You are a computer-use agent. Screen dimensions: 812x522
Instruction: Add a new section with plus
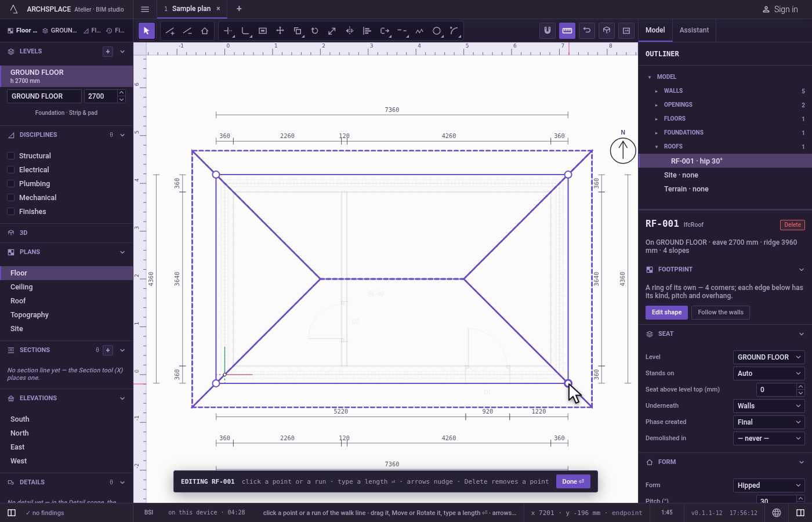click(108, 350)
